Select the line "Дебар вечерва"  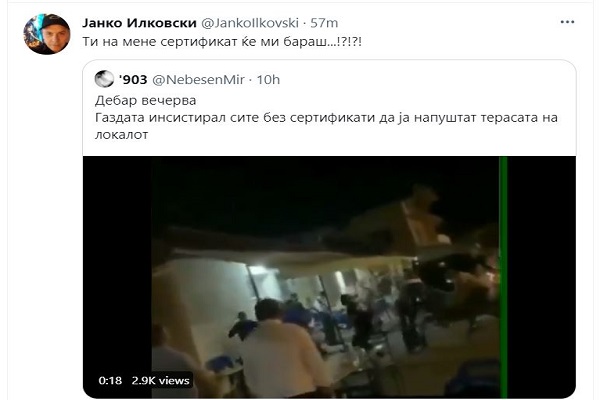[145, 100]
